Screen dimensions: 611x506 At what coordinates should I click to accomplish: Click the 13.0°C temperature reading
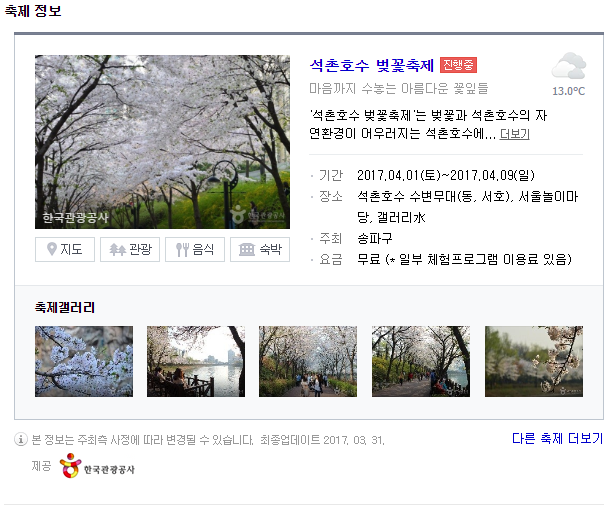[x=569, y=91]
